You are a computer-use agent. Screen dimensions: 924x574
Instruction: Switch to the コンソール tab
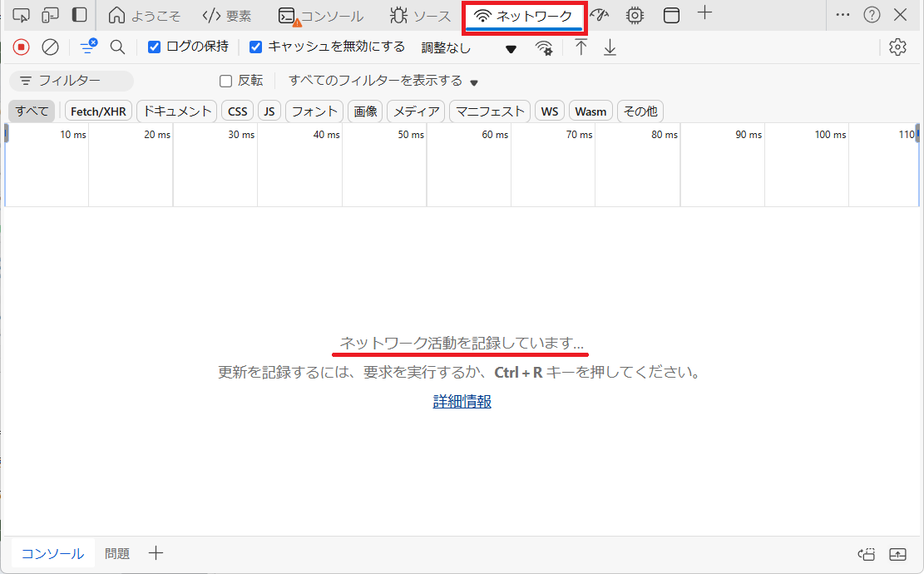point(321,16)
